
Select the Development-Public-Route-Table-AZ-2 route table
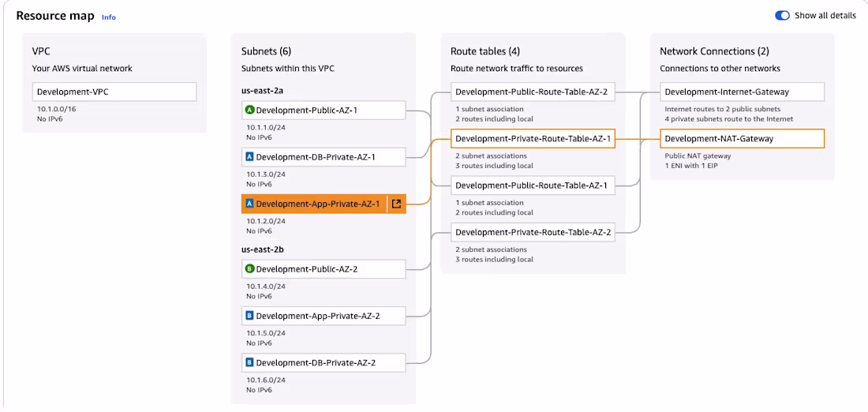coord(531,92)
